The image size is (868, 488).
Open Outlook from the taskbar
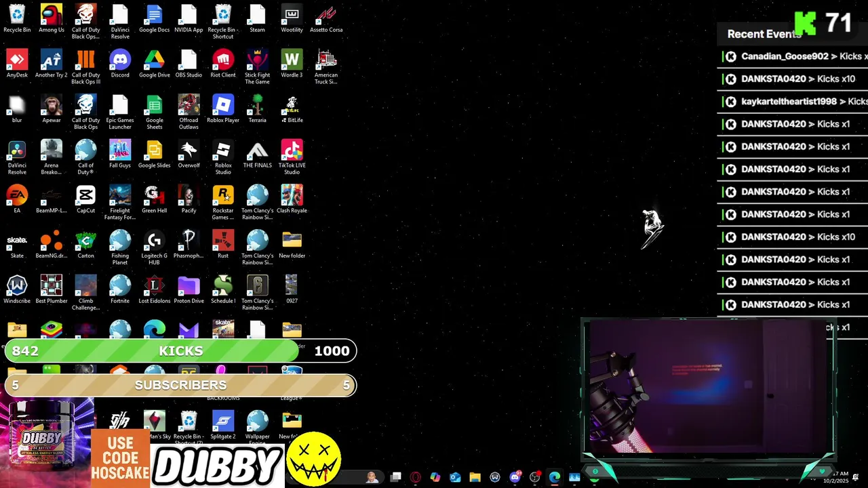[455, 477]
